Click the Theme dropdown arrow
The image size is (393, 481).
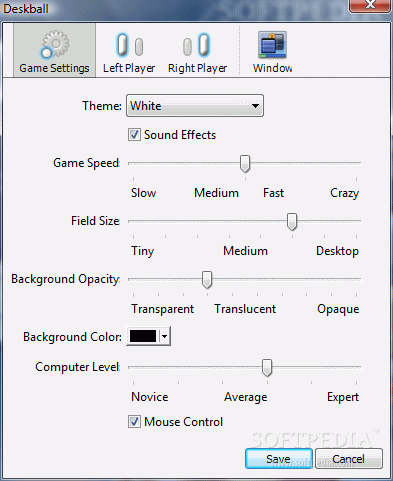[x=255, y=106]
